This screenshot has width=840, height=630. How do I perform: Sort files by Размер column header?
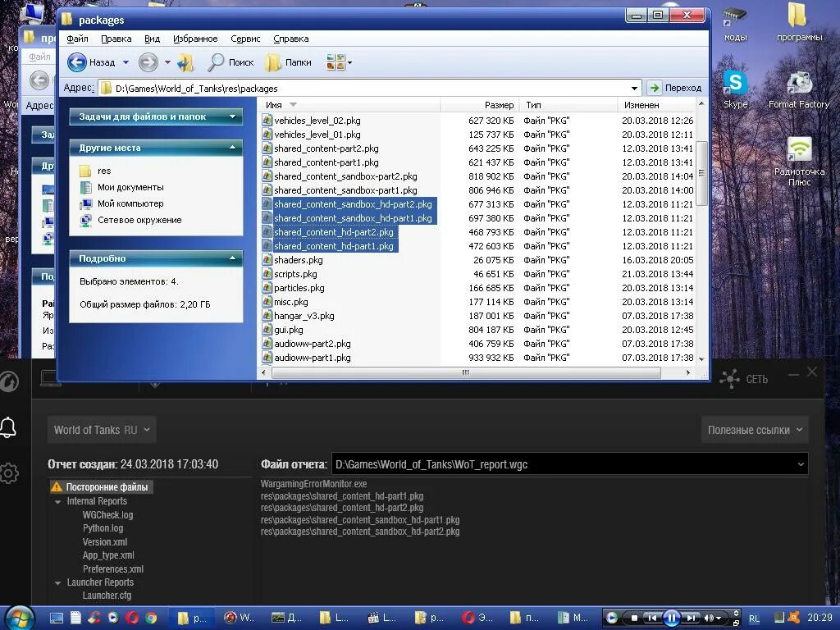[x=479, y=105]
